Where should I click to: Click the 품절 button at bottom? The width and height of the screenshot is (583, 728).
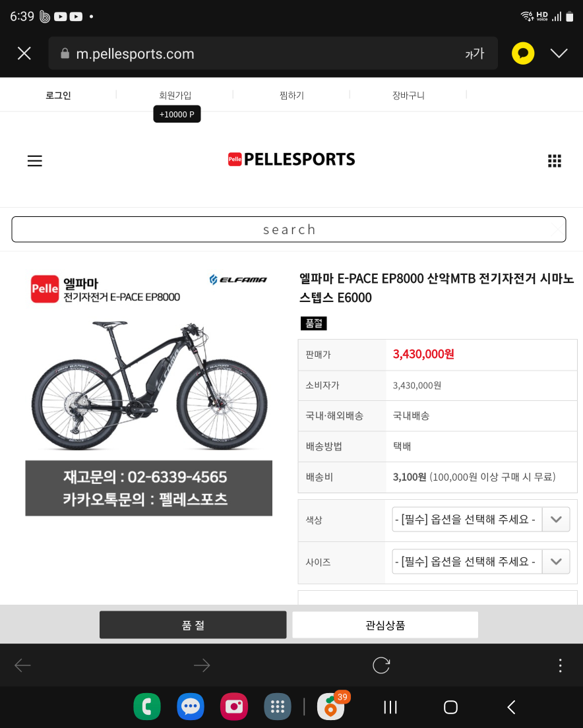pos(193,625)
